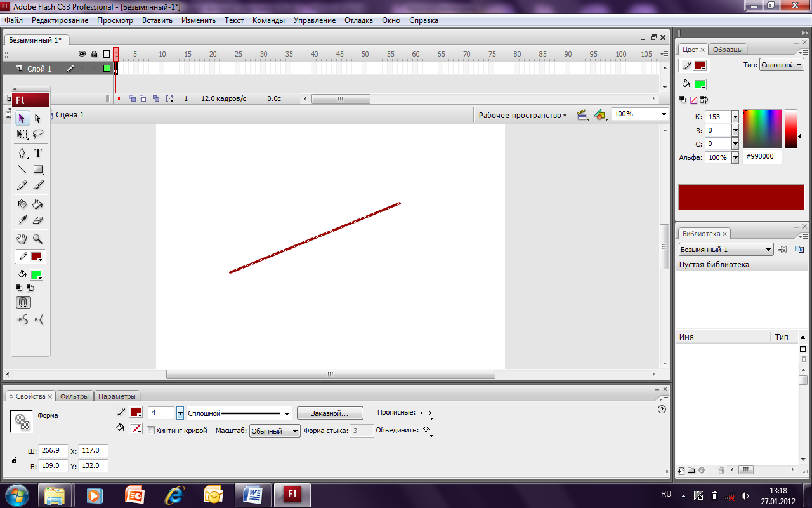Open the stroke height dropdown next to 4
This screenshot has height=508, width=812.
[180, 413]
